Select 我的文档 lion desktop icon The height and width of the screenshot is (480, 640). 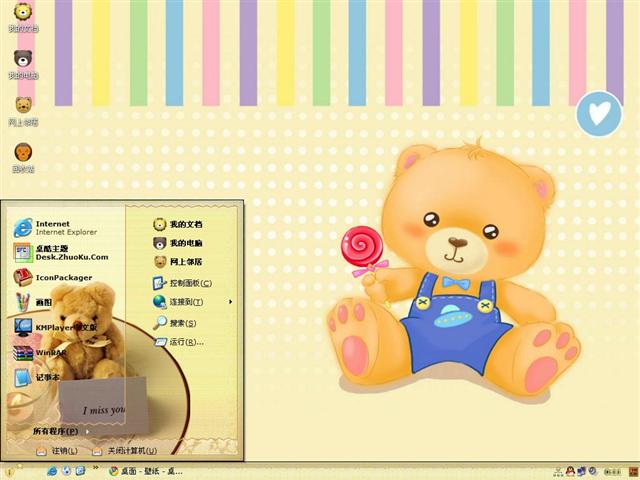(x=23, y=17)
